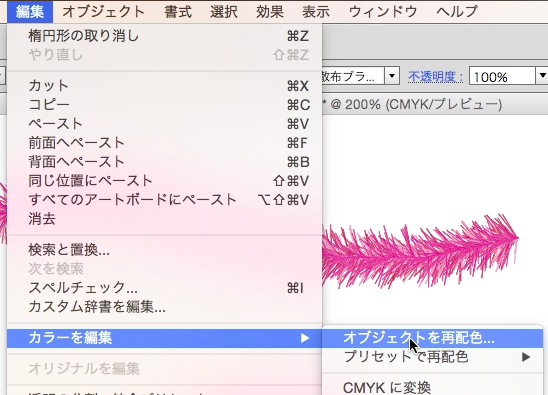Click the 不透明度 link label
This screenshot has height=395, width=548.
pos(435,76)
